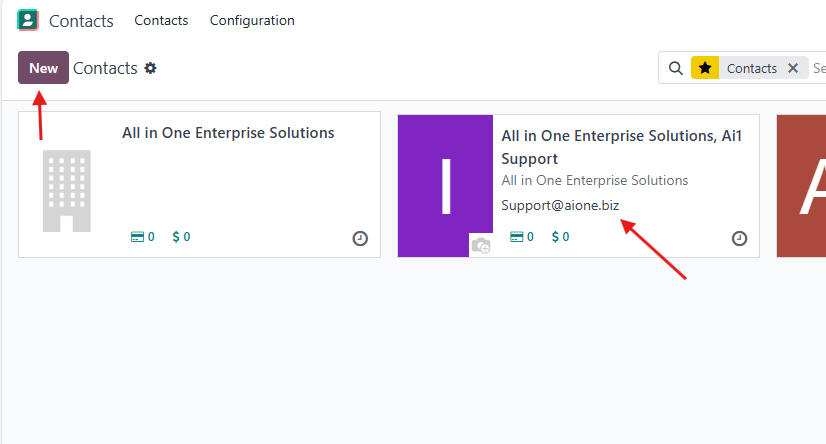Click the Support@aione.biz email text

(x=560, y=205)
